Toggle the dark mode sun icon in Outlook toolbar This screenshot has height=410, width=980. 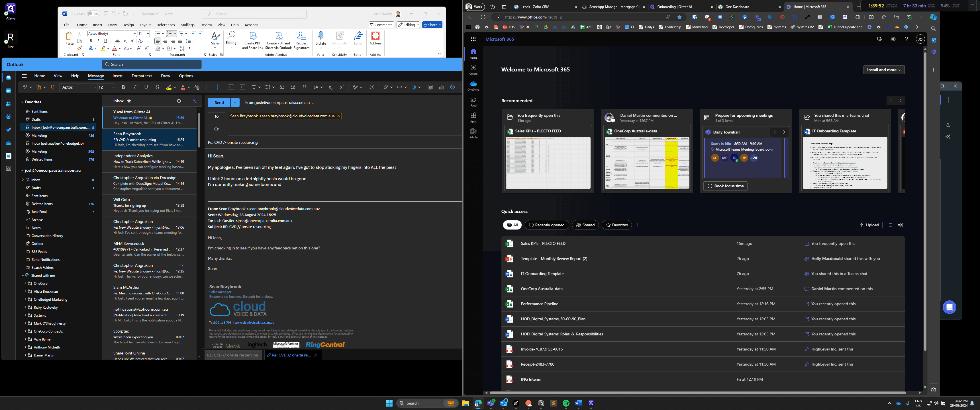[x=372, y=87]
